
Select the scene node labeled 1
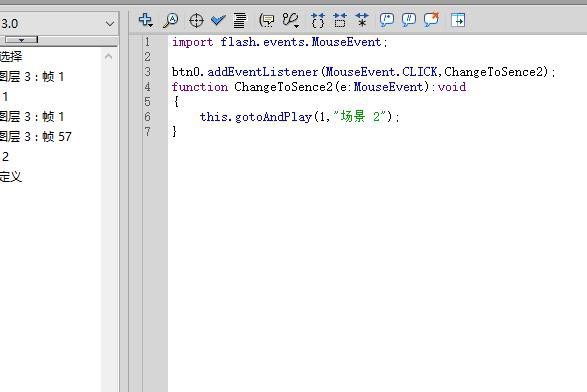(5, 97)
